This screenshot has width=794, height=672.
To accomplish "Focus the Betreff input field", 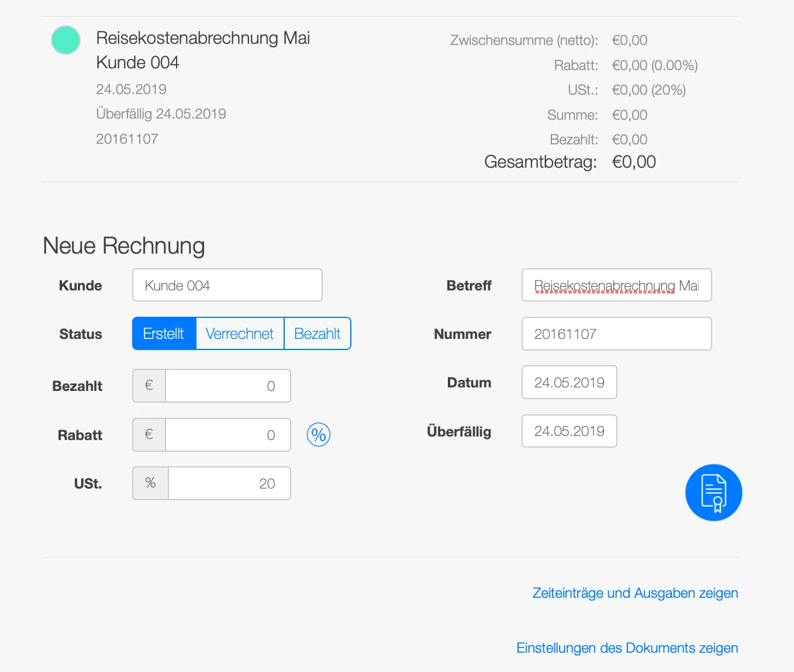I will point(616,285).
